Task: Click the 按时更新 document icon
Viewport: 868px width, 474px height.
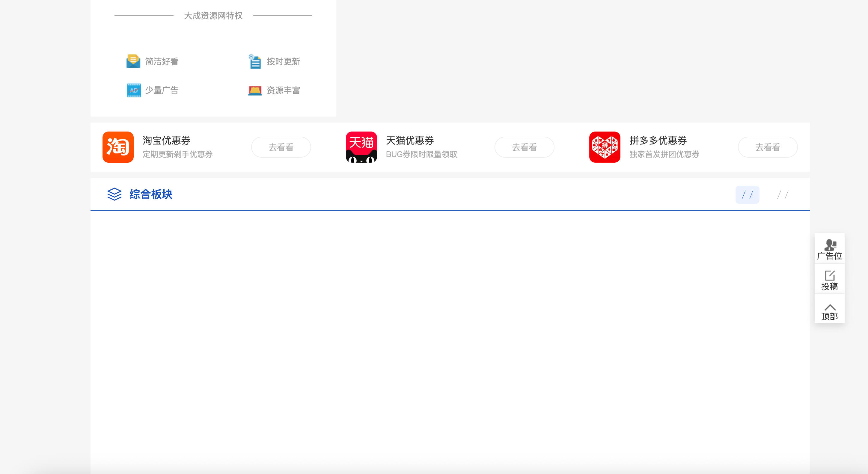Action: 255,61
